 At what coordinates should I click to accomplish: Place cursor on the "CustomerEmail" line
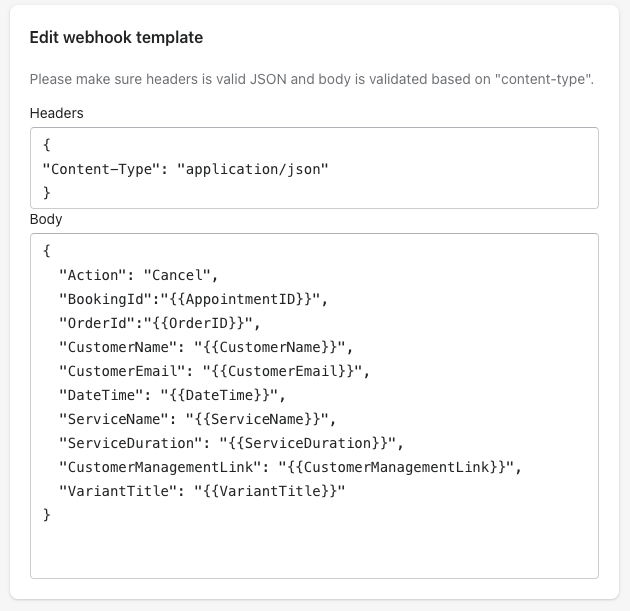point(214,371)
